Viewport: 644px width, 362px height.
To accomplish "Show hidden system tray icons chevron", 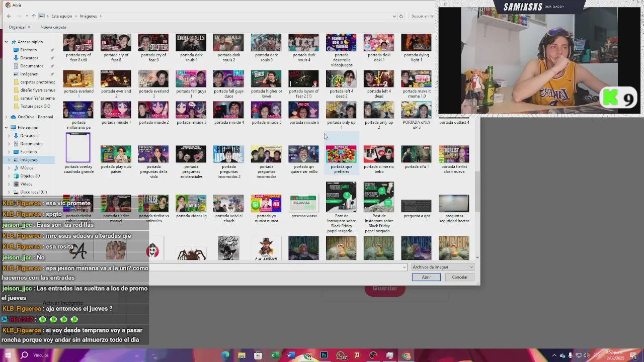I will pyautogui.click(x=554, y=355).
